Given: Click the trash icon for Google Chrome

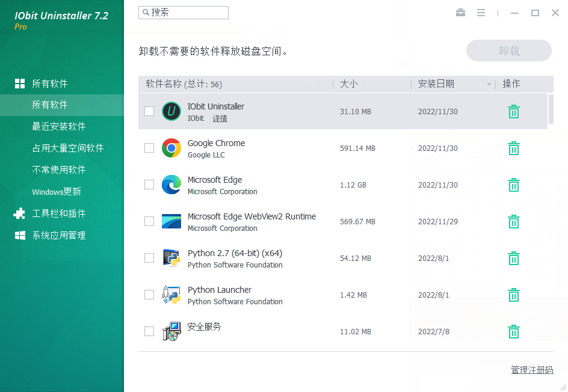Looking at the screenshot, I should point(513,149).
